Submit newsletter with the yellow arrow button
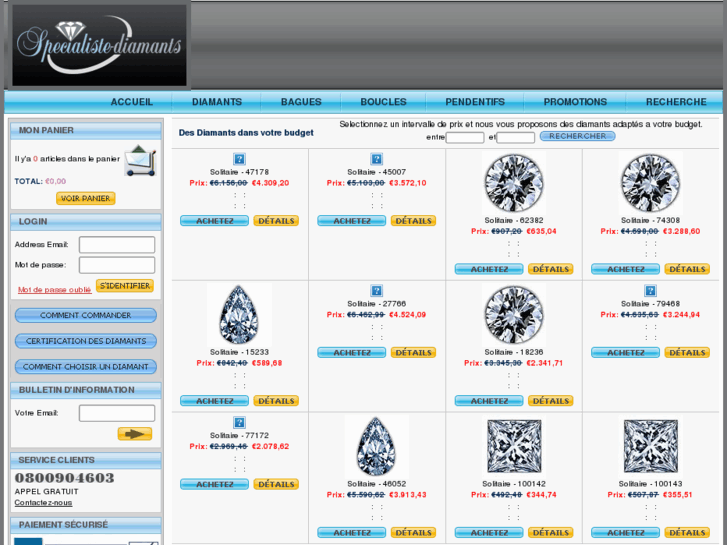This screenshot has width=727, height=545. click(x=135, y=434)
